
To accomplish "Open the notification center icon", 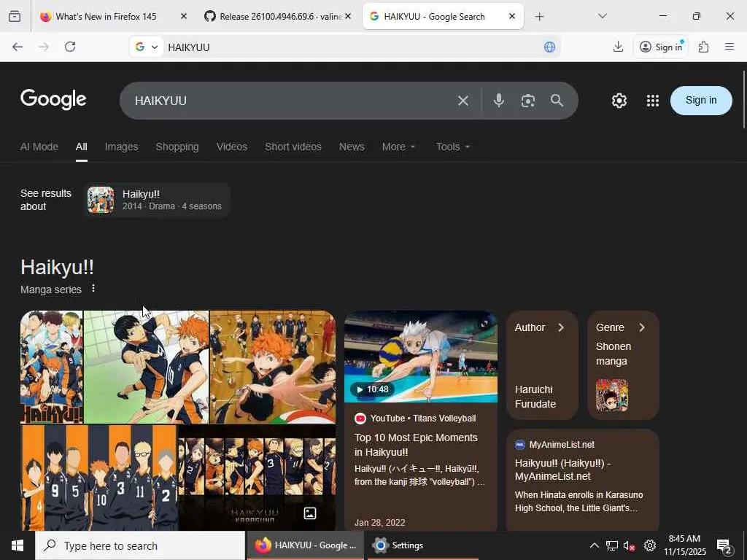I will [x=724, y=545].
